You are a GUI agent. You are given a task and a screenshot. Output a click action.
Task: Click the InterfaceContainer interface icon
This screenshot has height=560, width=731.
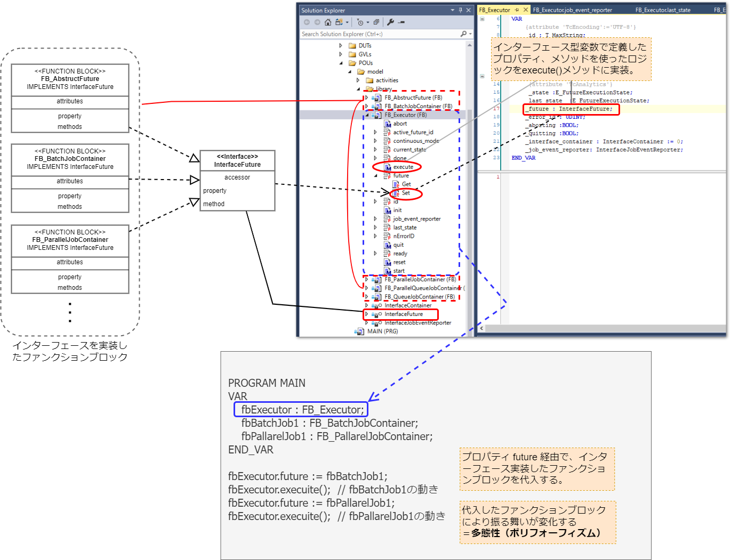(x=377, y=306)
